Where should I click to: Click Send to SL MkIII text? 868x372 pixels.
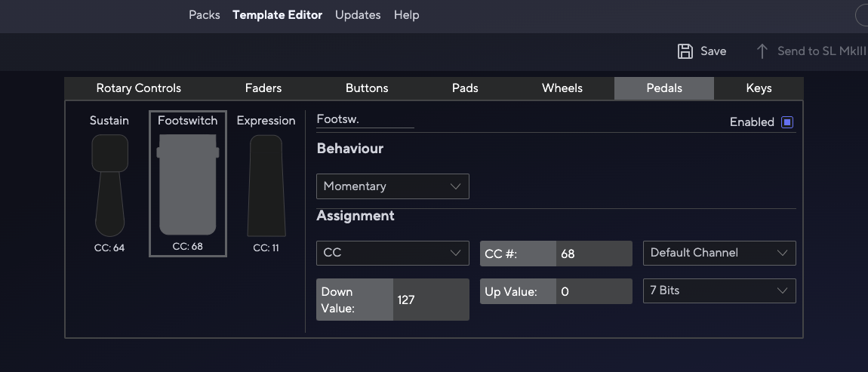pyautogui.click(x=821, y=51)
